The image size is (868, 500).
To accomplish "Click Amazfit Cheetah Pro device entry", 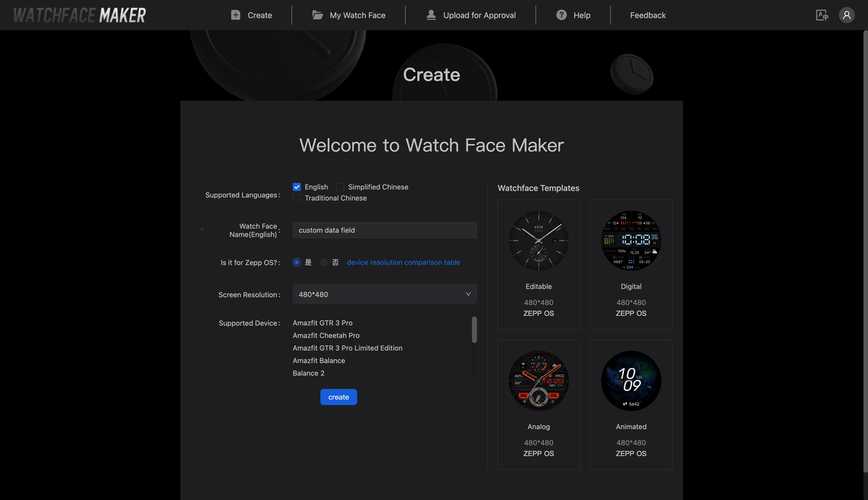I will 326,335.
